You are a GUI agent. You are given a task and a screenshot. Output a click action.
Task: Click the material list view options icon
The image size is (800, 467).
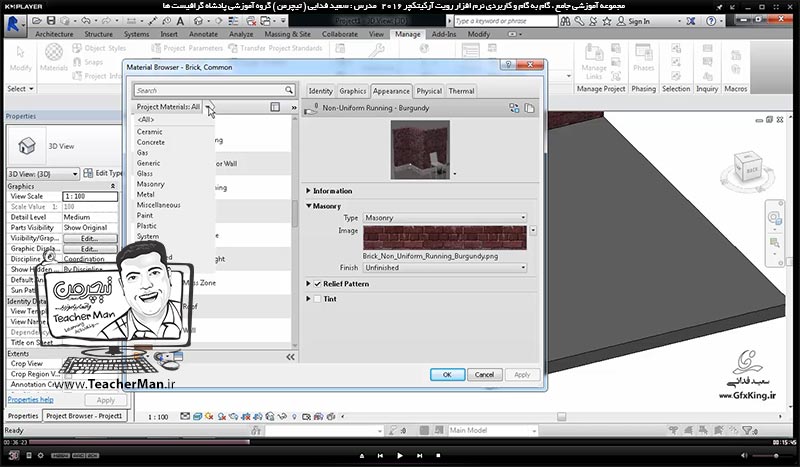click(x=275, y=107)
